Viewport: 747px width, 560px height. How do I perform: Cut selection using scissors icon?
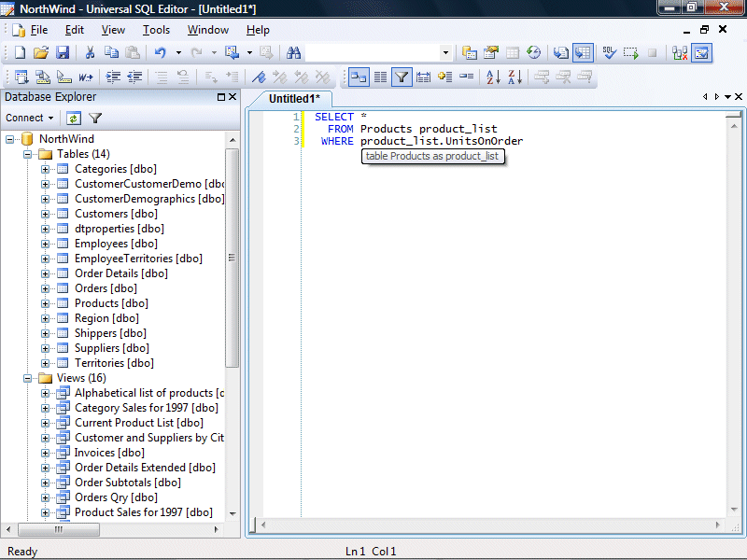coord(90,52)
